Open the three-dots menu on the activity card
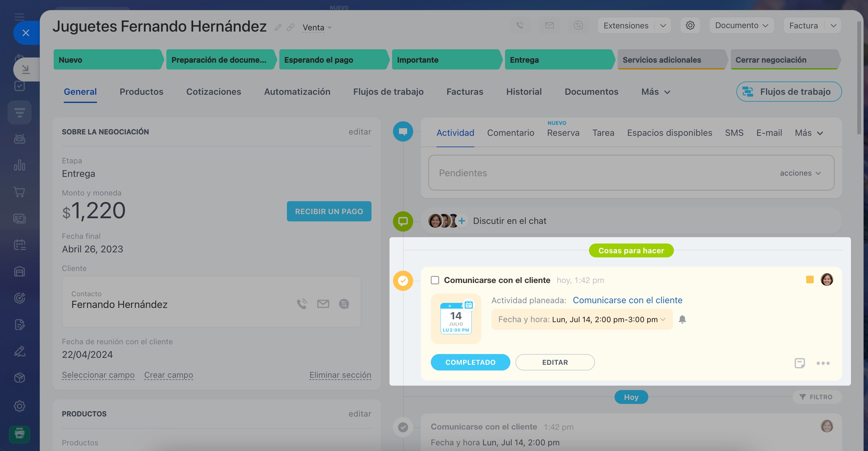 tap(823, 363)
